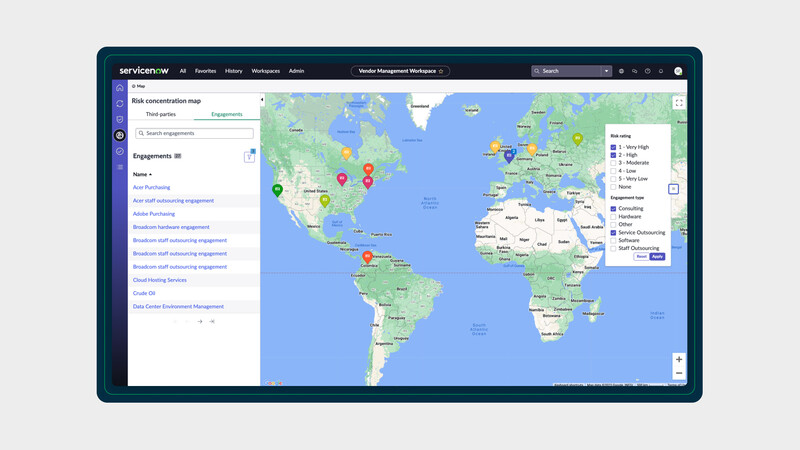Image resolution: width=800 pixels, height=450 pixels.
Task: Zoom out on the map
Action: point(679,373)
